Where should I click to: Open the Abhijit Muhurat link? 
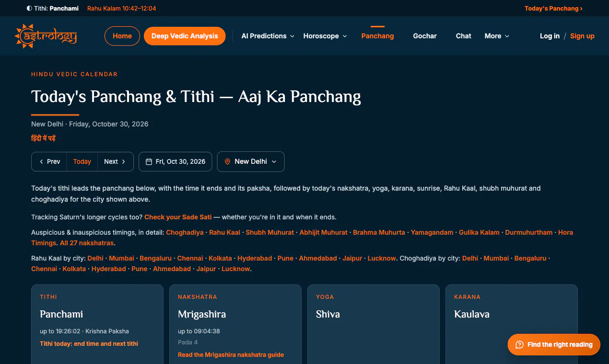click(324, 232)
